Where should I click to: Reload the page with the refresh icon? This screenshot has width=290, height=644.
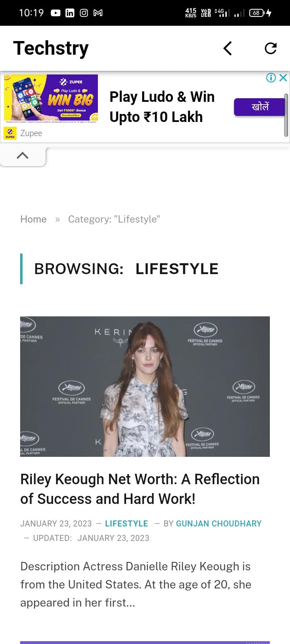271,48
